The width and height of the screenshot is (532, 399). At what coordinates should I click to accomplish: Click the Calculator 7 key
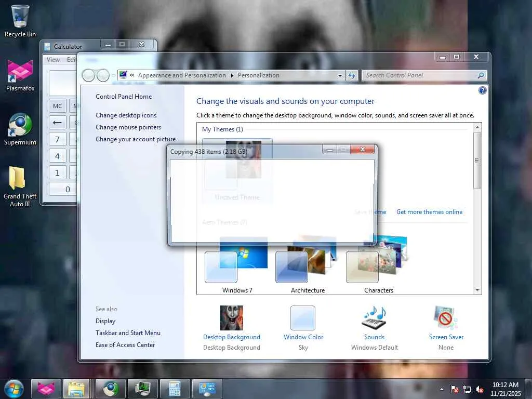coord(57,139)
